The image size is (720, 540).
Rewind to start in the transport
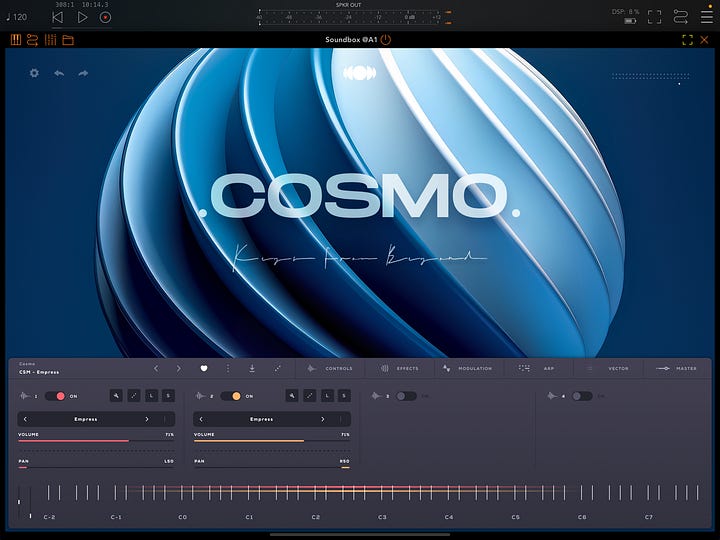tap(57, 17)
